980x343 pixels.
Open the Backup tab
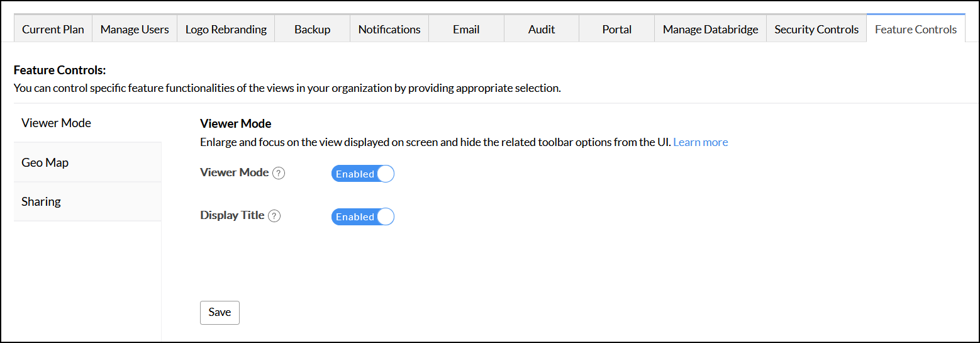(x=312, y=29)
